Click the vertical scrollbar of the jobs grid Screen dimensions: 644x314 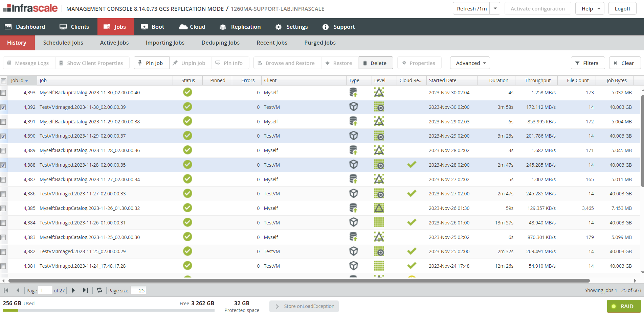click(642, 141)
